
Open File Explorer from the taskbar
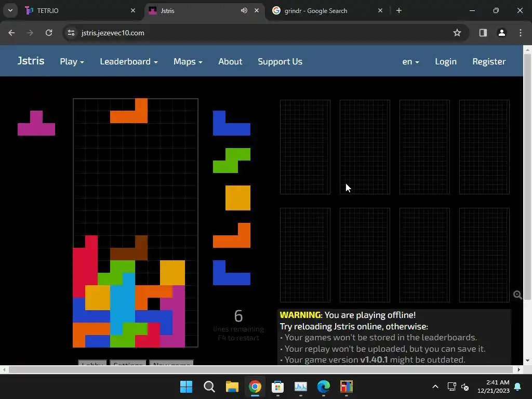click(x=232, y=387)
